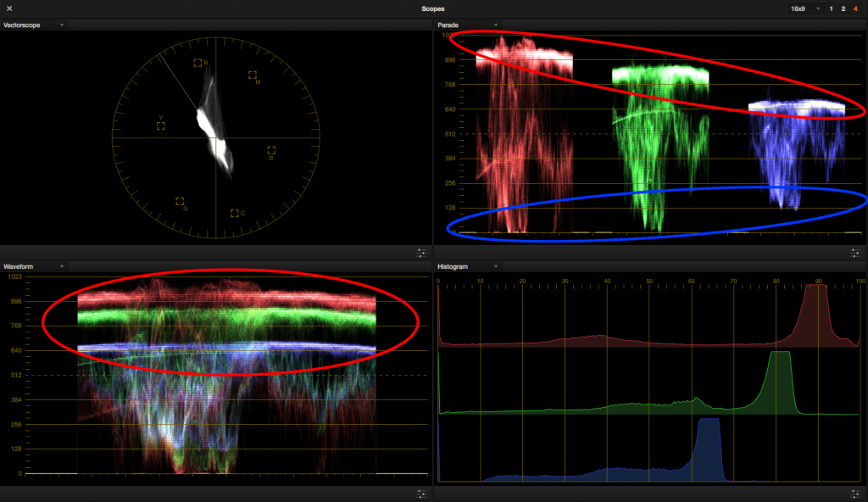868x502 pixels.
Task: Open the Vectorscope scope type dropdown
Action: 62,25
